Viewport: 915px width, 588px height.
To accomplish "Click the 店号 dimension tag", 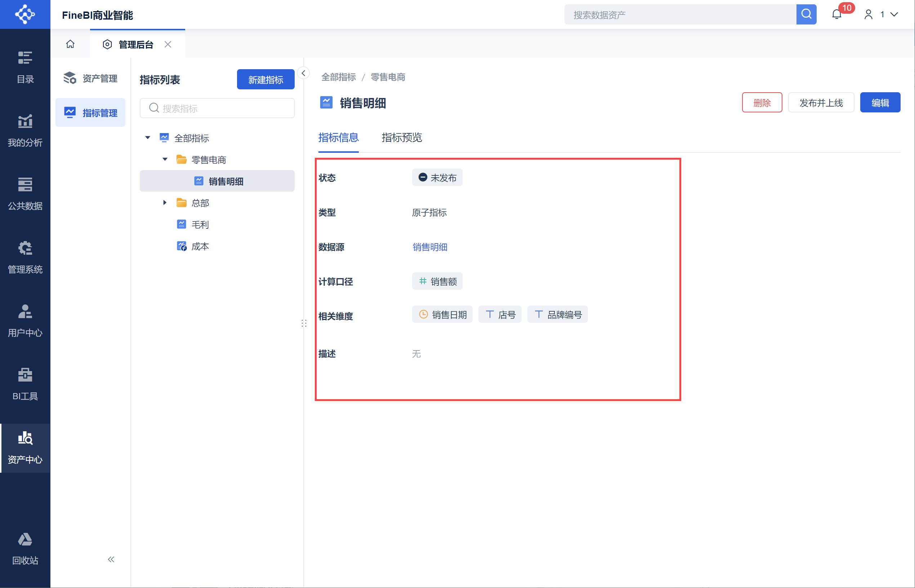I will (x=500, y=315).
